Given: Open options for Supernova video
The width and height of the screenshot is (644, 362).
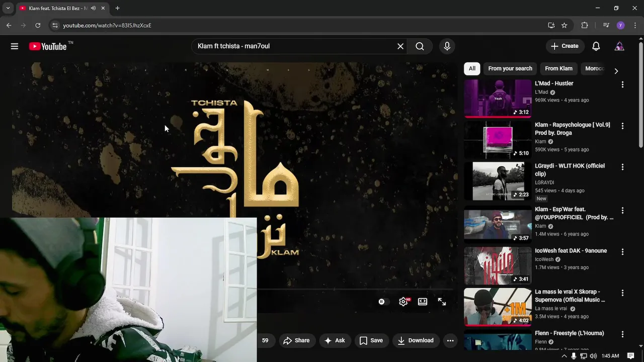Looking at the screenshot, I should 622,293.
